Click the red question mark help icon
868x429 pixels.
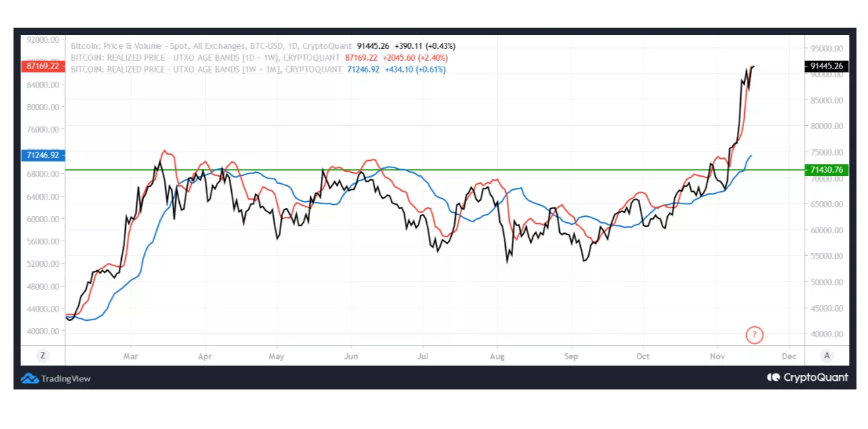755,335
